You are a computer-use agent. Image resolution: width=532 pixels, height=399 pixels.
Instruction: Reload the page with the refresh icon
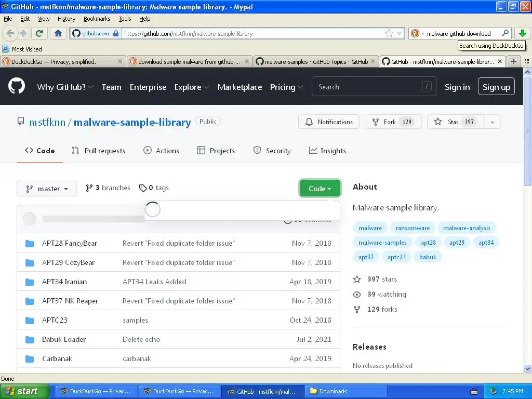coord(39,33)
